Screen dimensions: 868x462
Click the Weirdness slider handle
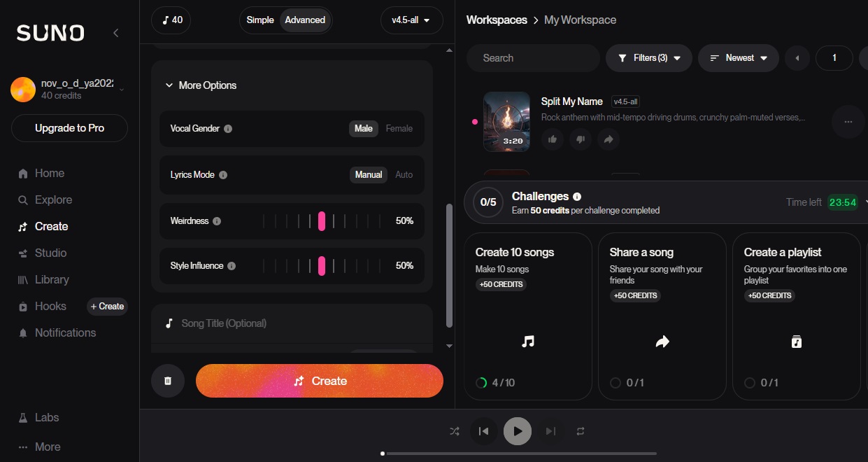tap(322, 221)
